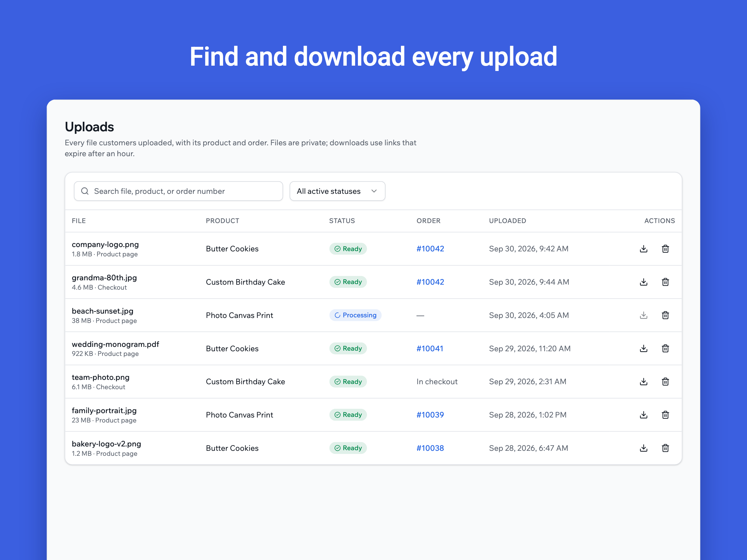Download family-portrait.jpg file
The width and height of the screenshot is (747, 560).
[643, 415]
